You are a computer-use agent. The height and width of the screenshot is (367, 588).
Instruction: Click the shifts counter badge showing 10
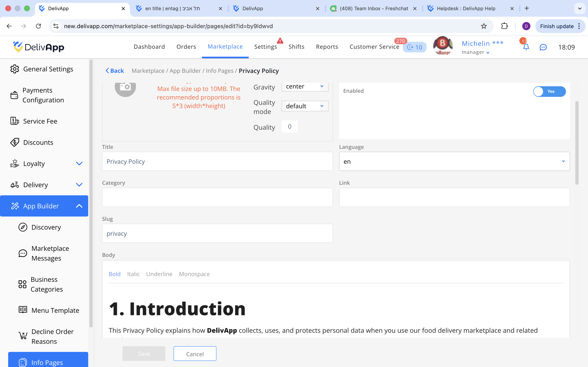click(414, 47)
